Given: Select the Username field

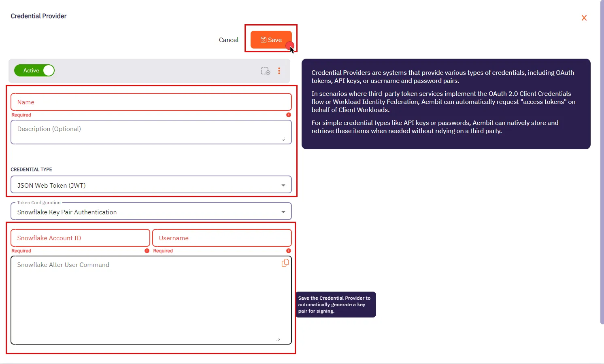Looking at the screenshot, I should coord(222,238).
